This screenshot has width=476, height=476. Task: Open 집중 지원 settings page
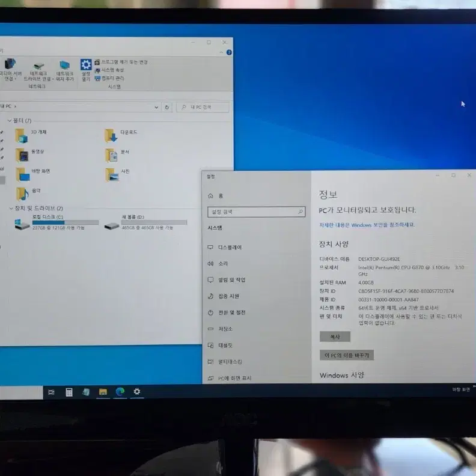[x=223, y=296]
